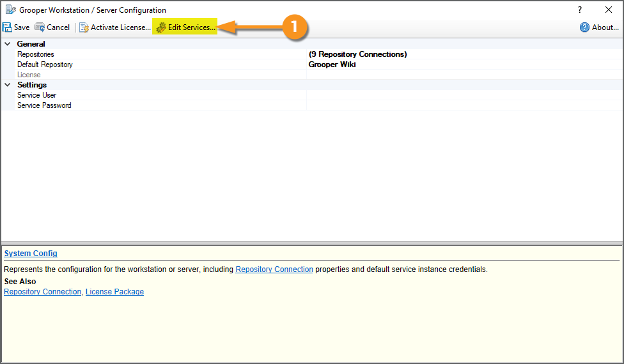Open the System Config help link
Viewport: 624px width, 364px height.
[31, 254]
